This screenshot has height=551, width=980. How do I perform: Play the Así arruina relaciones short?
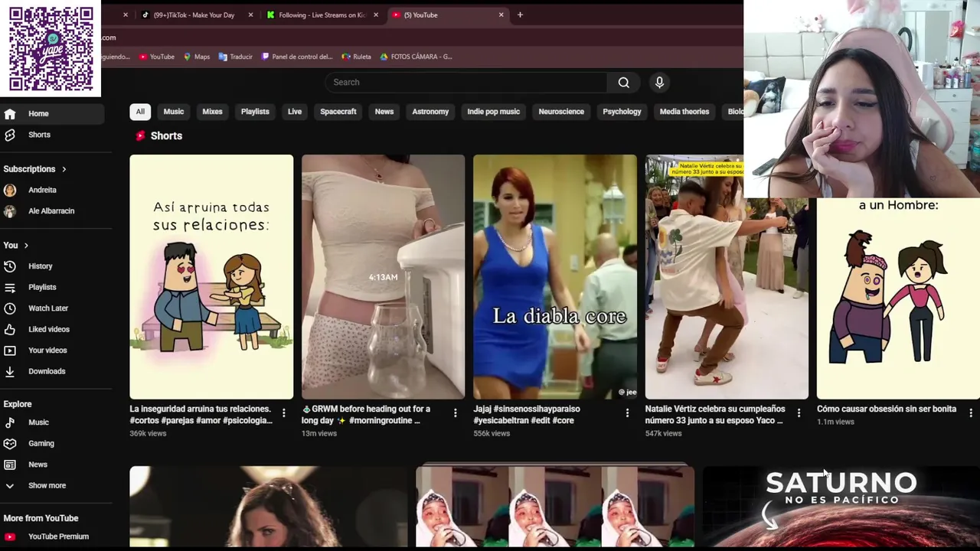(211, 277)
